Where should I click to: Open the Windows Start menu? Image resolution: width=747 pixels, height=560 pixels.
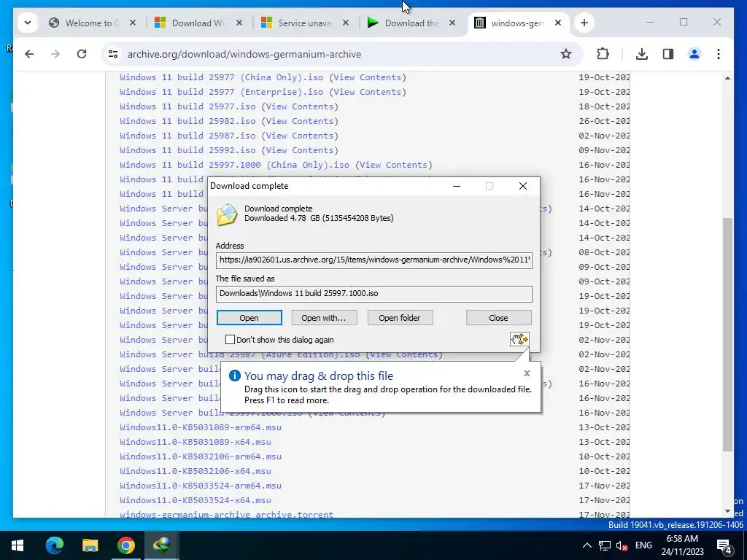pyautogui.click(x=18, y=545)
